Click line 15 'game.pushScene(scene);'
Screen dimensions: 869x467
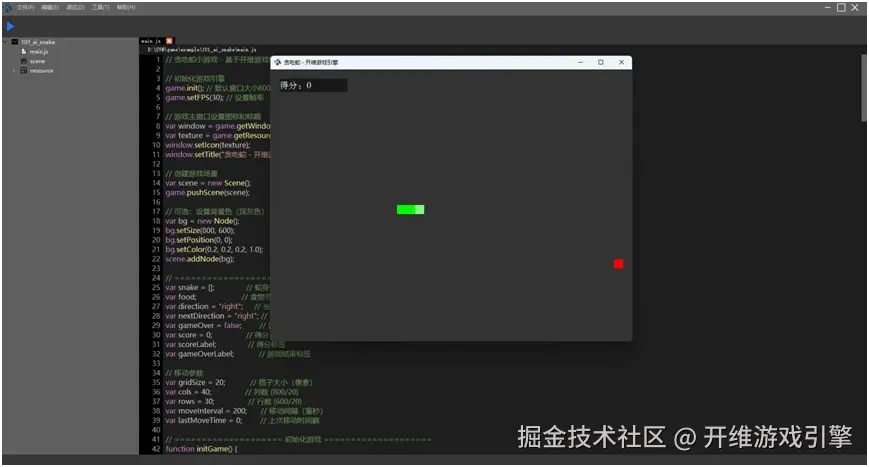[207, 192]
